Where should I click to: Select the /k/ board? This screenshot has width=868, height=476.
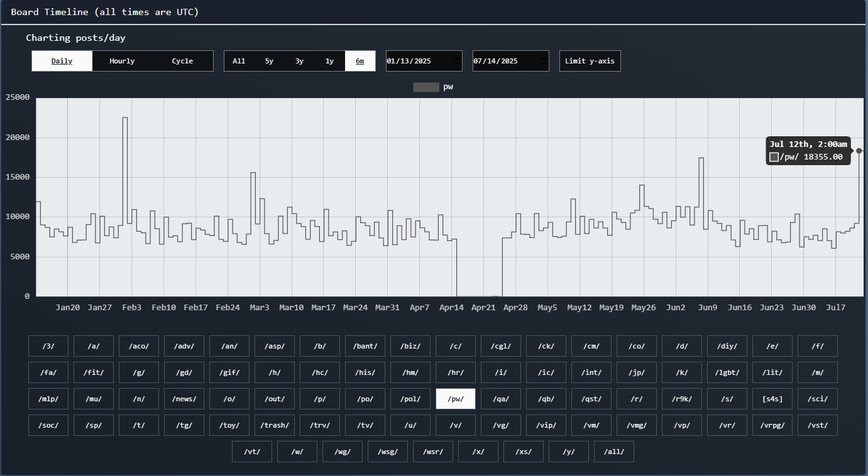click(682, 372)
